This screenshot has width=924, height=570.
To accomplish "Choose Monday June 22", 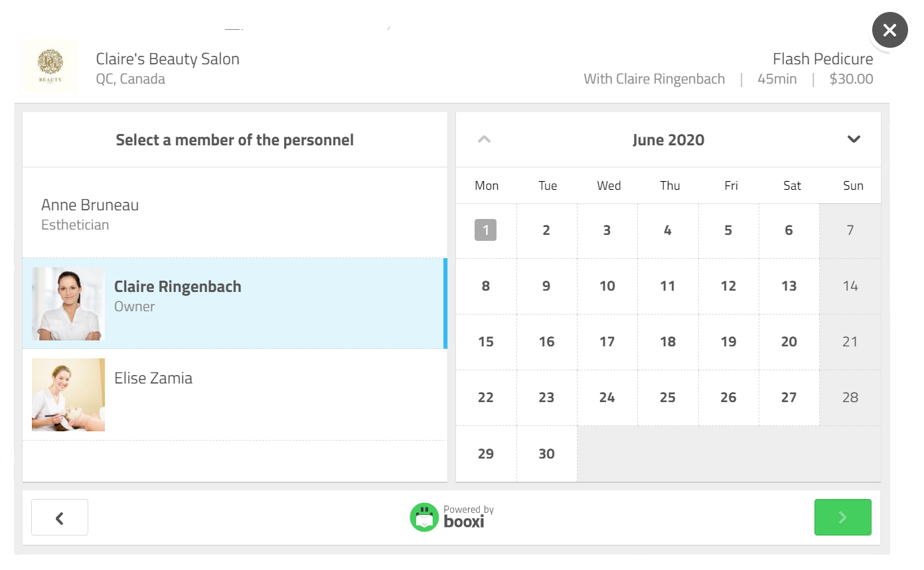I will click(x=486, y=397).
